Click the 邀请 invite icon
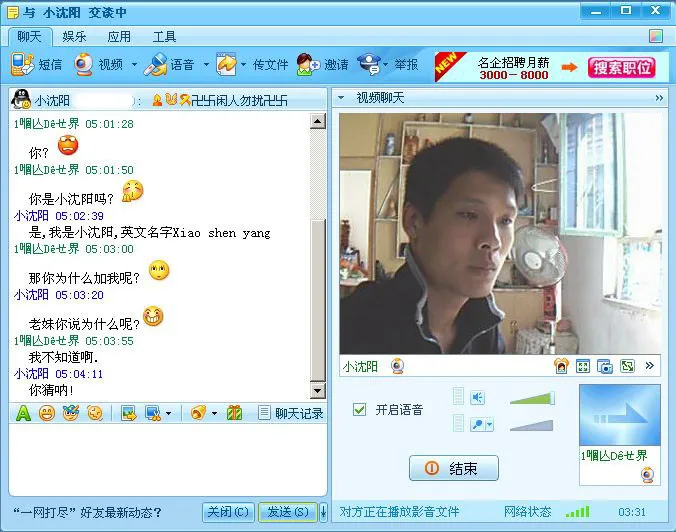Viewport: 676px width, 532px height. pyautogui.click(x=308, y=65)
